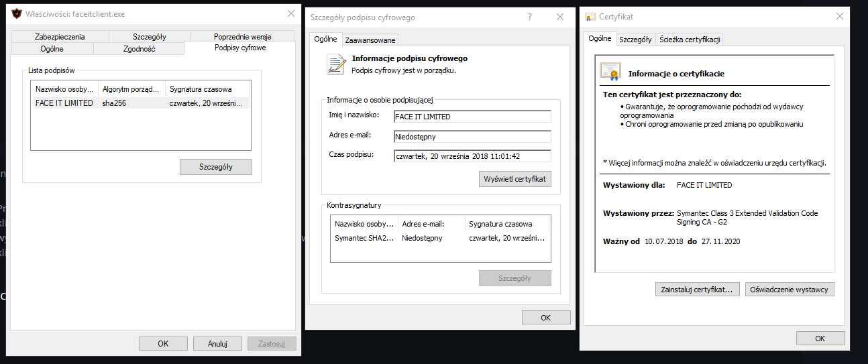Click the Zainstaluj certyfikat button
This screenshot has width=868, height=364.
(698, 290)
